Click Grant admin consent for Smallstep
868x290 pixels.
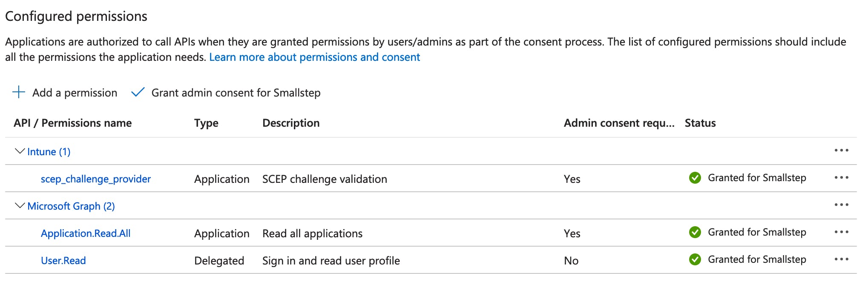236,93
